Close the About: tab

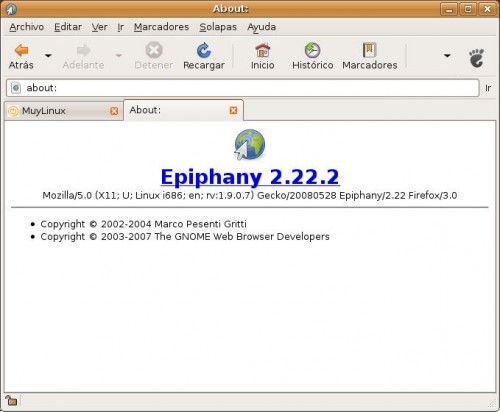[x=234, y=110]
